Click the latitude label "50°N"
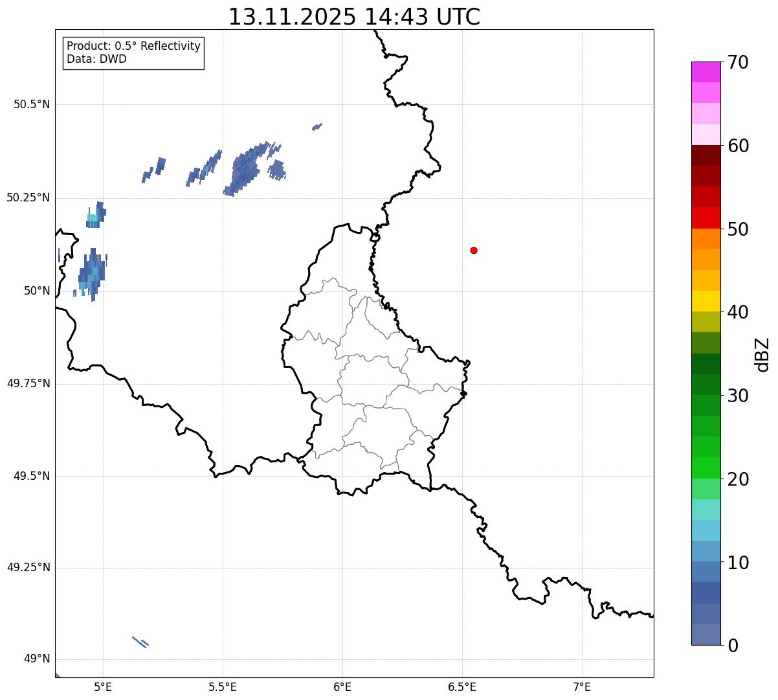 tap(37, 291)
